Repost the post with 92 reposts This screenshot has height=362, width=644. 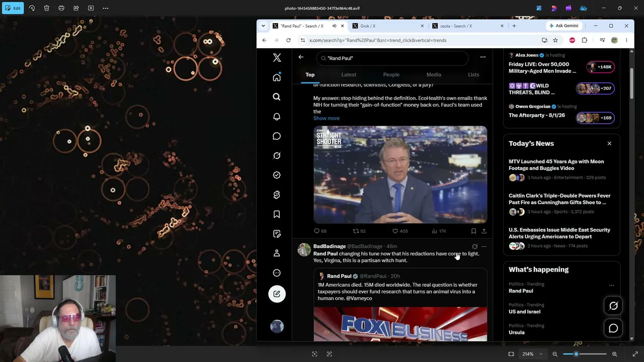tap(359, 231)
